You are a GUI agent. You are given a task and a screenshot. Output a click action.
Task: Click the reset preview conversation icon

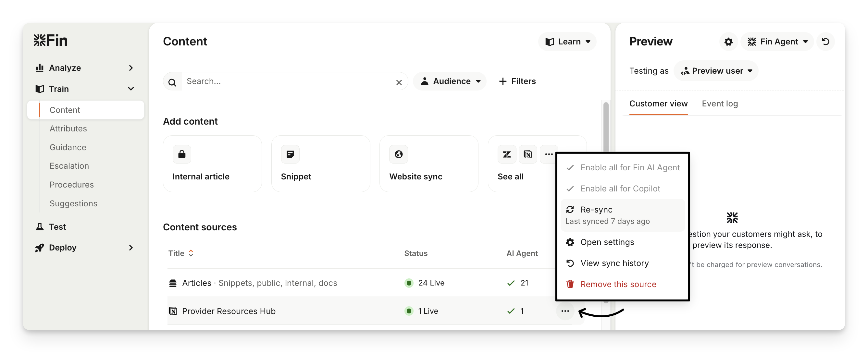pos(825,42)
